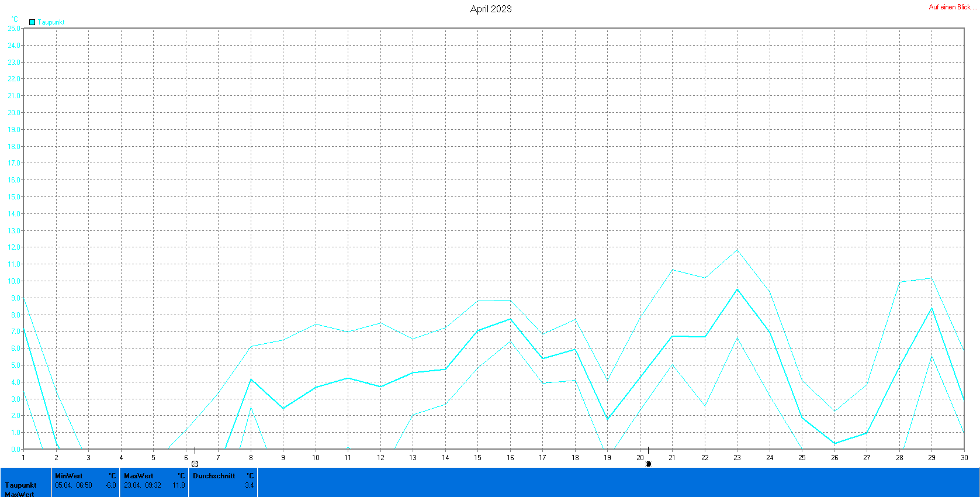Click the 'Taupunkt' row label in table
The image size is (980, 497).
(21, 485)
